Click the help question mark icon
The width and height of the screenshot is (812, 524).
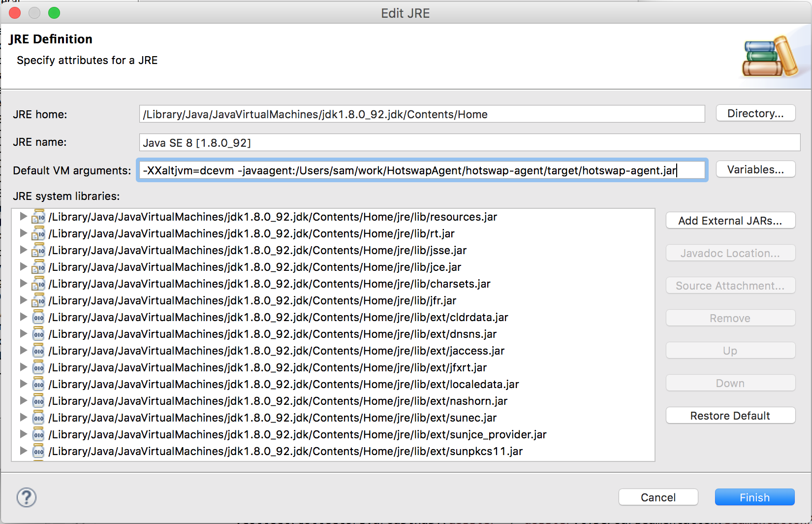coord(27,497)
